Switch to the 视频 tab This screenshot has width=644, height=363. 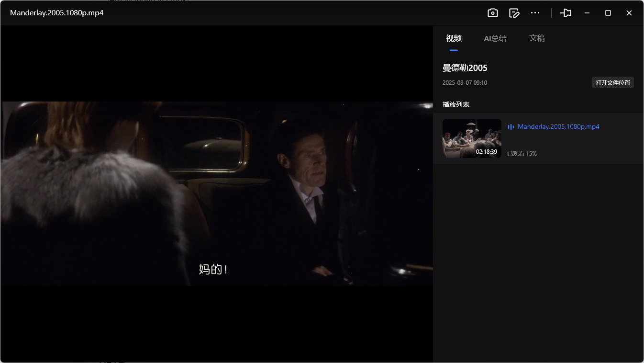[x=454, y=38]
